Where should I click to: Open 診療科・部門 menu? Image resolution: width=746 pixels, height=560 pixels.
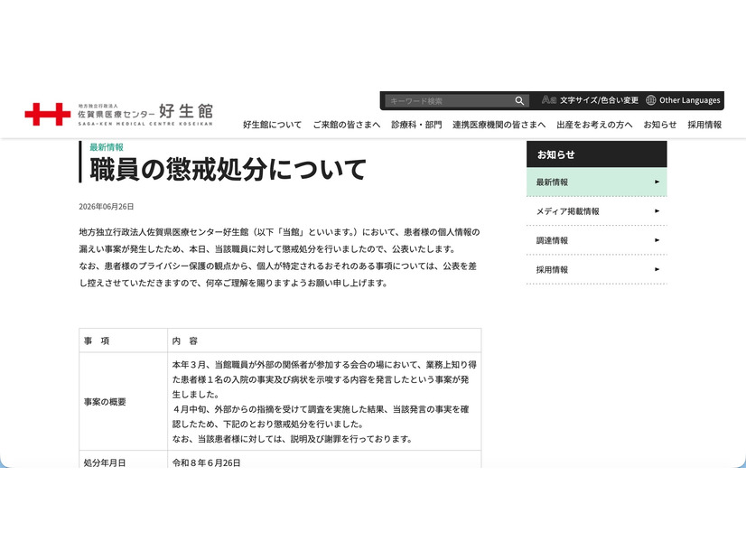[416, 125]
